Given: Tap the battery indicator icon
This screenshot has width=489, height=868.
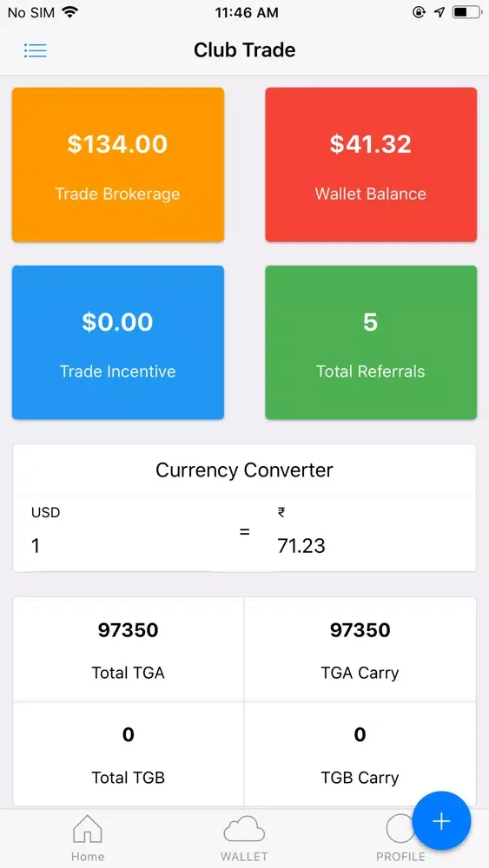Looking at the screenshot, I should tap(466, 12).
